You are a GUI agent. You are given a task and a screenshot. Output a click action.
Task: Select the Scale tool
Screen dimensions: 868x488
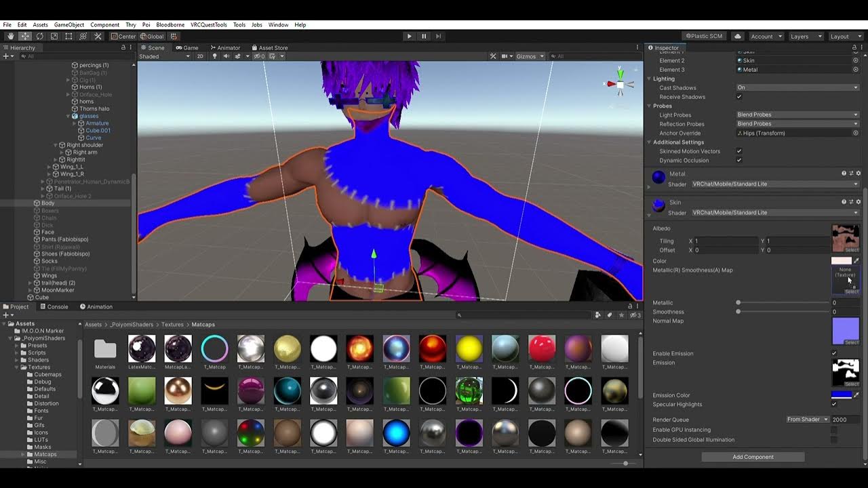pos(54,36)
